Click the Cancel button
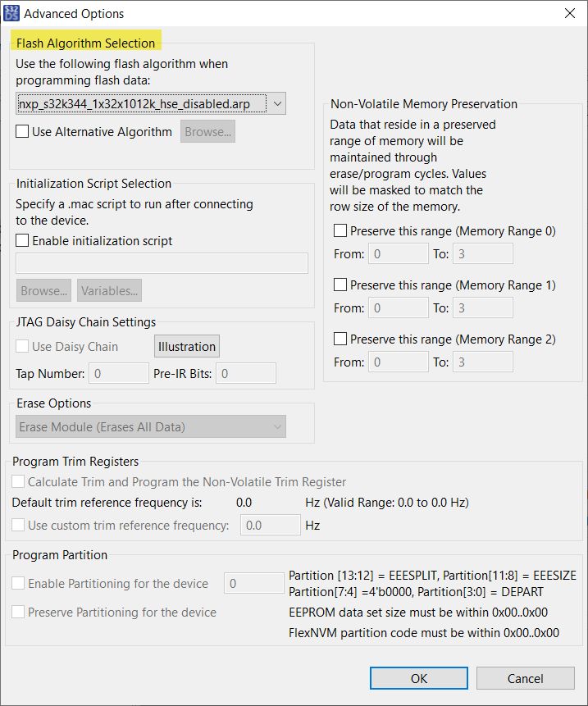Image resolution: width=588 pixels, height=706 pixels. [525, 678]
